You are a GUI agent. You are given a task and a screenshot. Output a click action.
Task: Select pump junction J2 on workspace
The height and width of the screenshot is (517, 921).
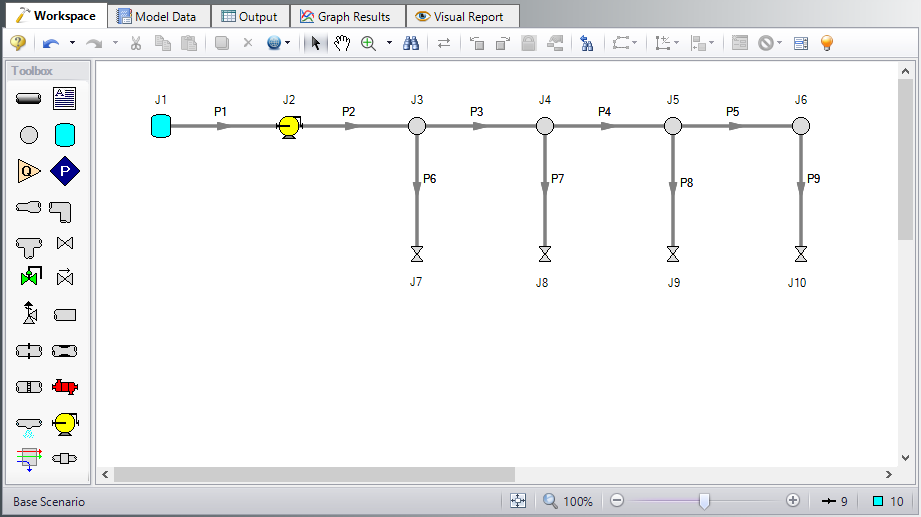coord(288,127)
